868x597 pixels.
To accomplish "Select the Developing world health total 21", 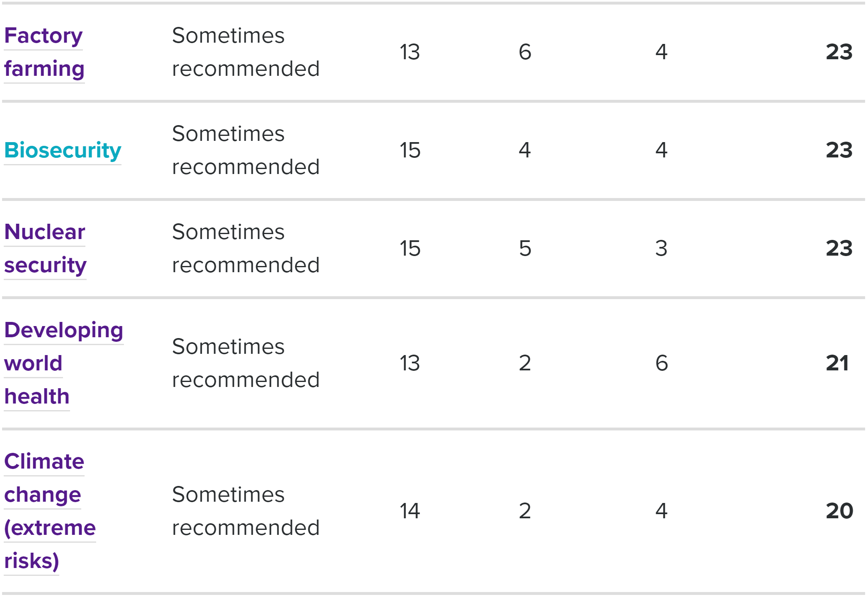I will [x=837, y=363].
